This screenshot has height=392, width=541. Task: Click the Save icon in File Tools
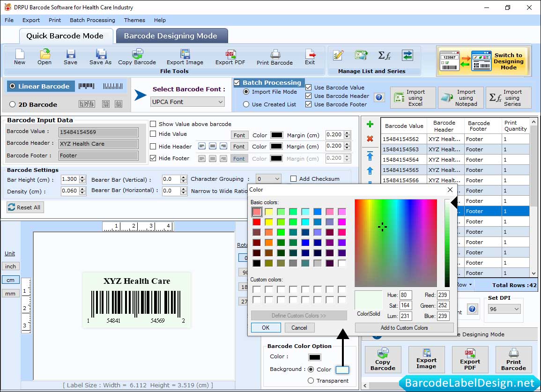coord(70,57)
